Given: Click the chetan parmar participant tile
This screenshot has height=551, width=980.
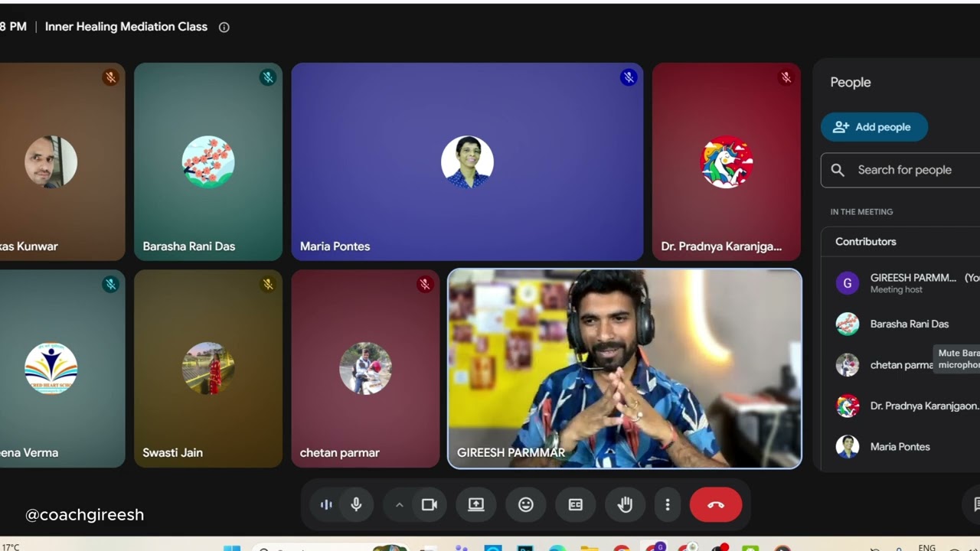Looking at the screenshot, I should (365, 368).
